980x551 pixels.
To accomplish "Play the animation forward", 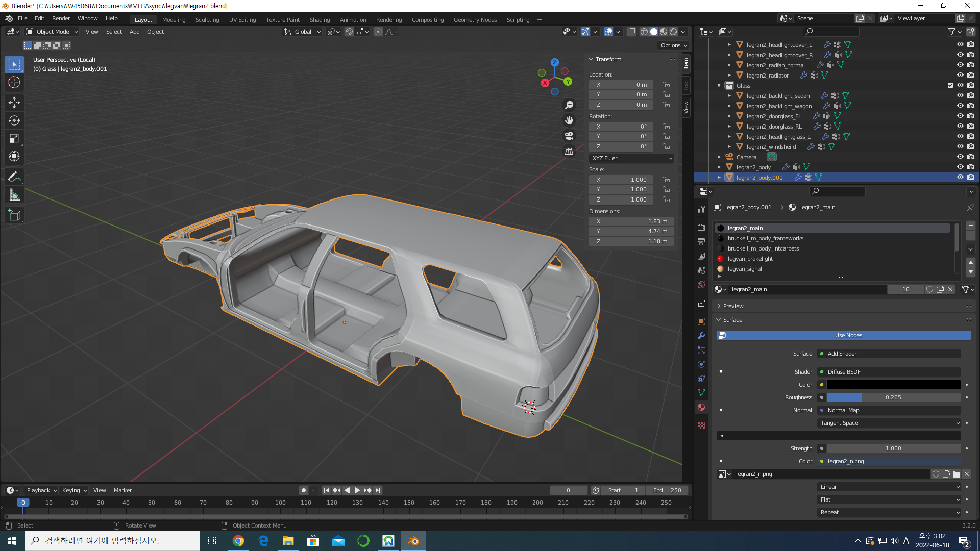I will [357, 490].
